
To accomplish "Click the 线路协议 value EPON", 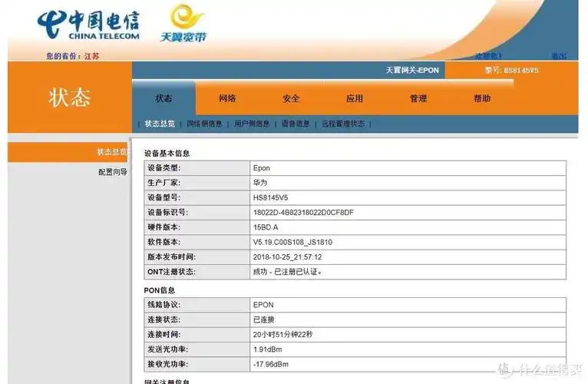I will pyautogui.click(x=263, y=305).
